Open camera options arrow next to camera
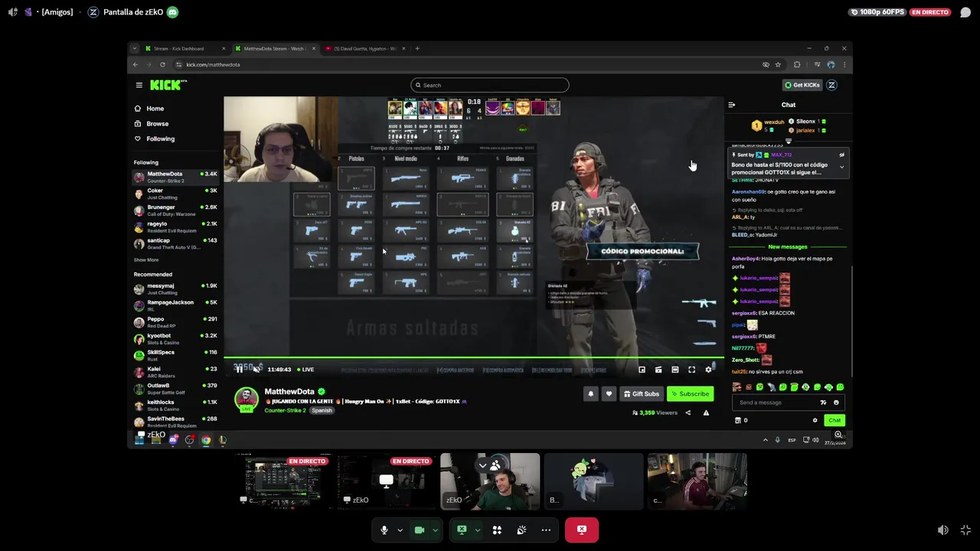This screenshot has height=551, width=980. (435, 530)
